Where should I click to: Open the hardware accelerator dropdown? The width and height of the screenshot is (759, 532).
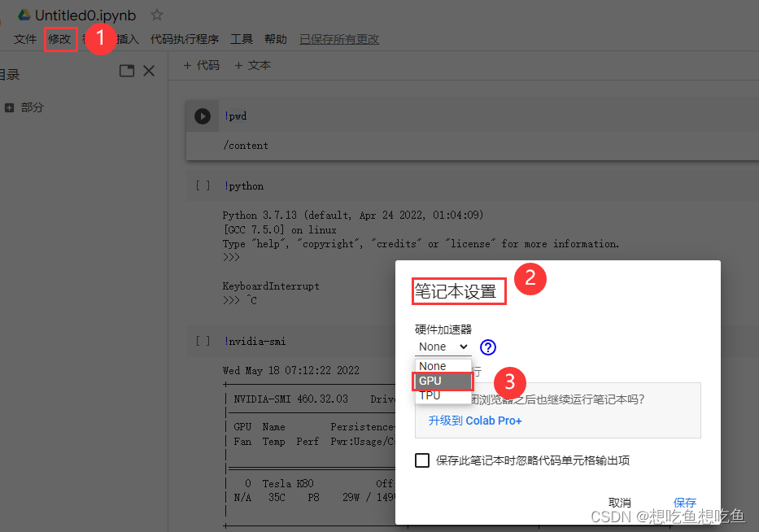(x=442, y=347)
